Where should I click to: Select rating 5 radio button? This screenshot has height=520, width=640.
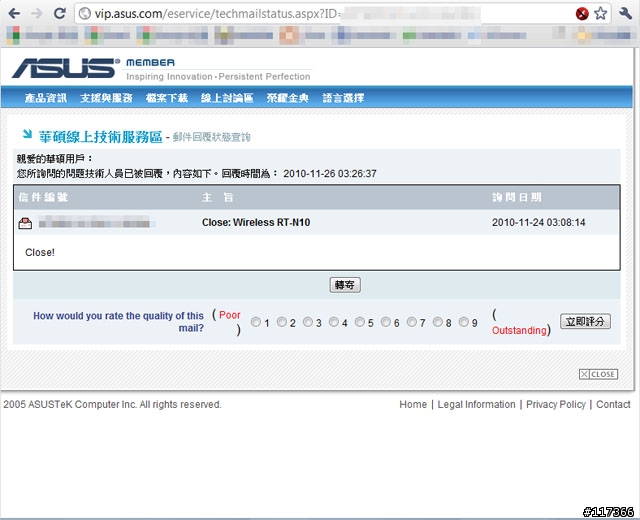pos(360,322)
